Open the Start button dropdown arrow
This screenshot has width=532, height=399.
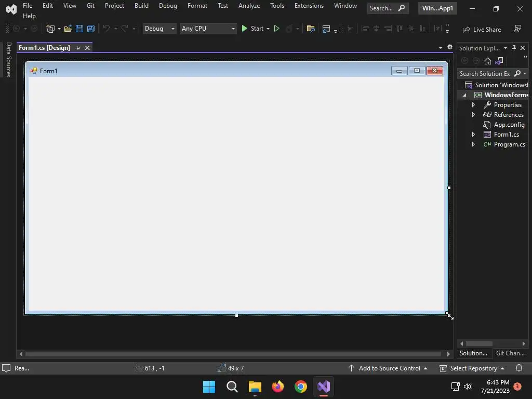pos(268,29)
